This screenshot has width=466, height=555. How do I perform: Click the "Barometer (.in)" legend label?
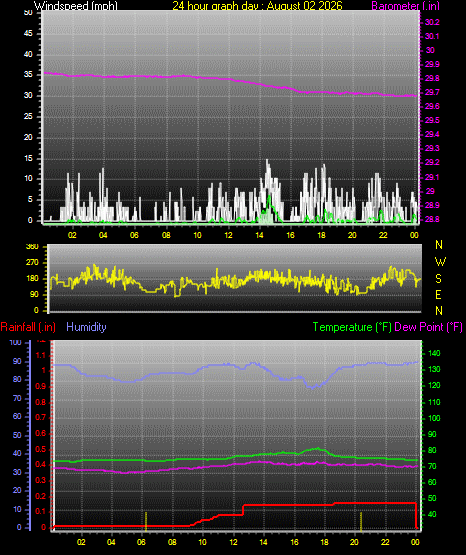[405, 6]
